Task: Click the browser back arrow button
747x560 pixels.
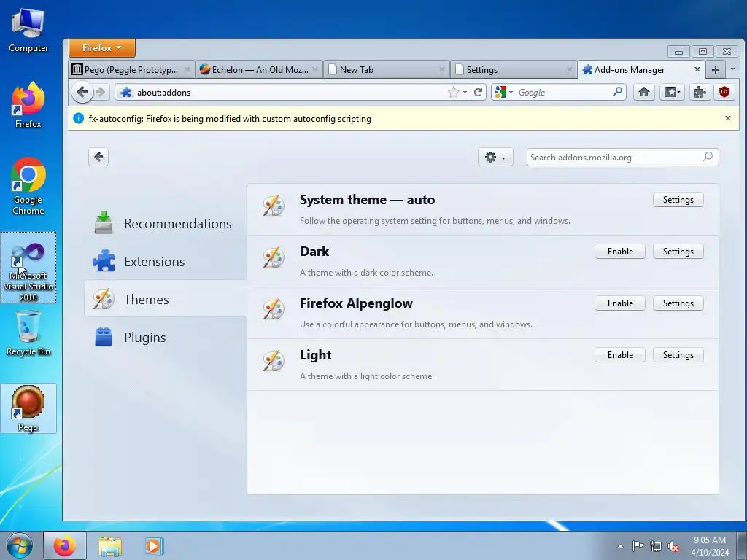Action: 82,92
